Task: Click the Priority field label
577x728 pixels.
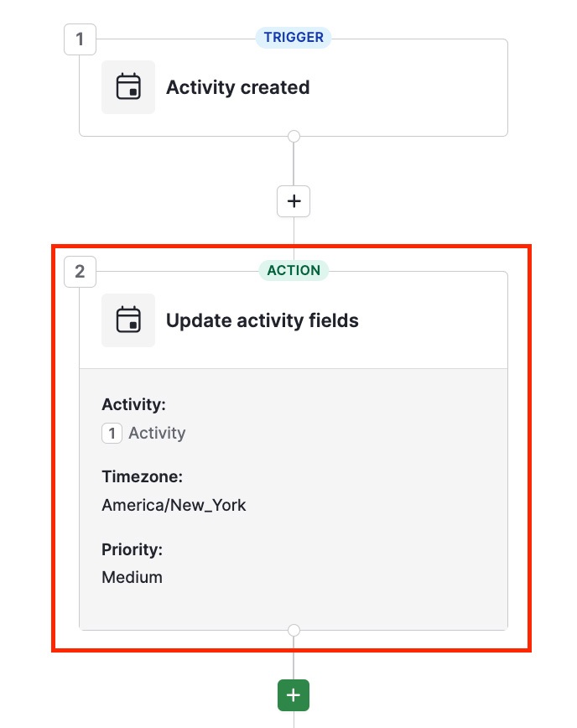Action: (x=132, y=549)
